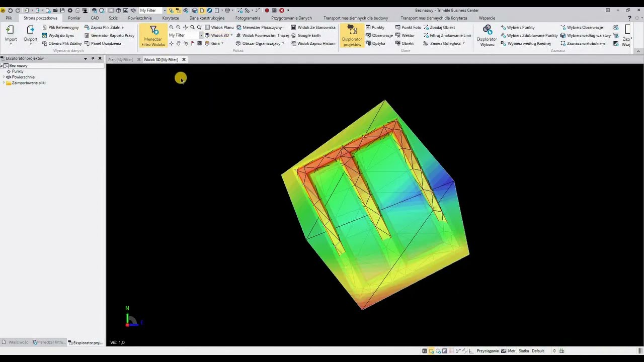Screen dimensions: 644x362
Task: Collapse the ribbon with the arrow
Action: point(638,51)
